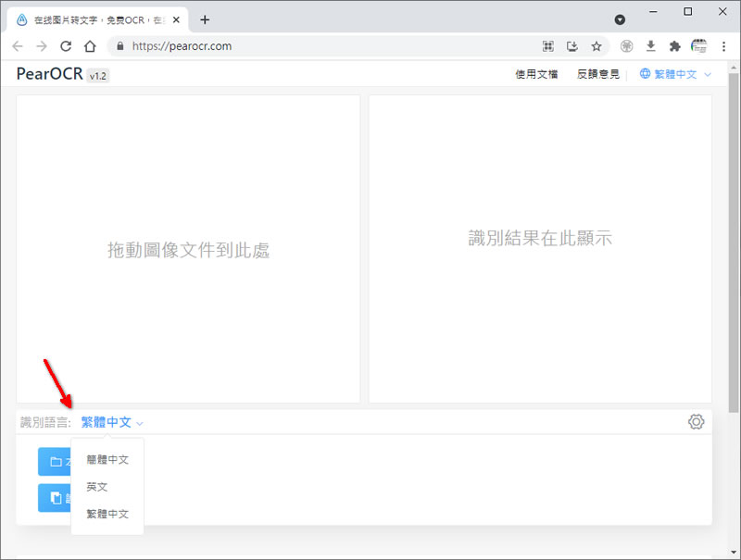
Task: Focus the address bar URL pearocr.com
Action: point(182,46)
